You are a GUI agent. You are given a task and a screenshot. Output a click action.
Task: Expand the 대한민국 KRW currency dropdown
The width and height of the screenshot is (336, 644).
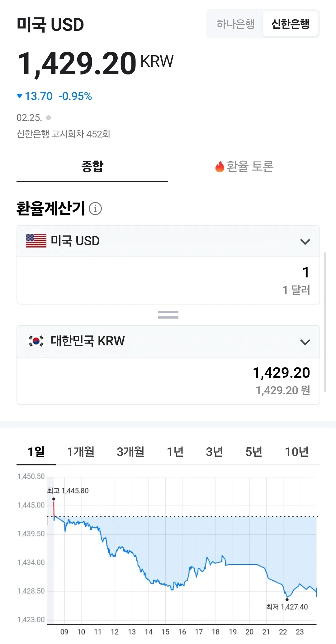click(x=168, y=342)
